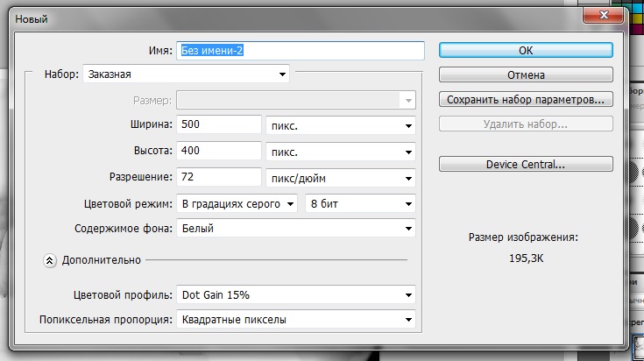Image resolution: width=644 pixels, height=361 pixels.
Task: Open the Цветовой режим dropdown
Action: pyautogui.click(x=237, y=204)
